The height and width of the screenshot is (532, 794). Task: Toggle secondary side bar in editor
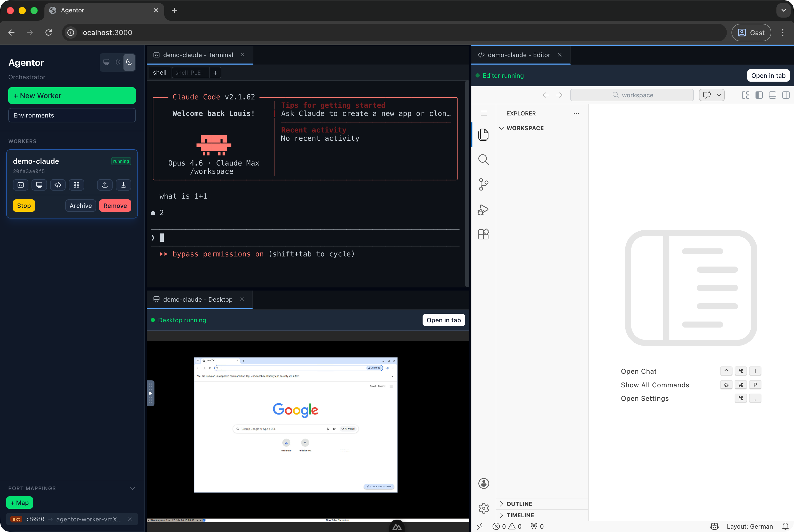[x=786, y=95]
